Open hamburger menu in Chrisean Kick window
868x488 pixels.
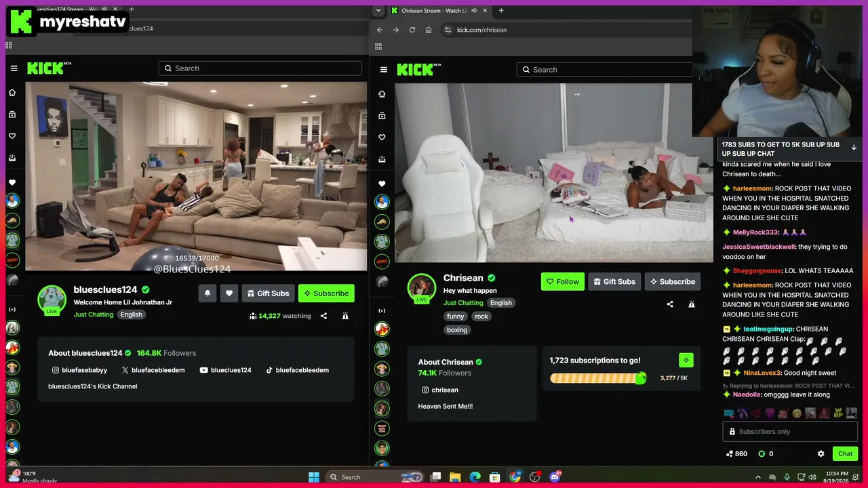click(x=384, y=70)
